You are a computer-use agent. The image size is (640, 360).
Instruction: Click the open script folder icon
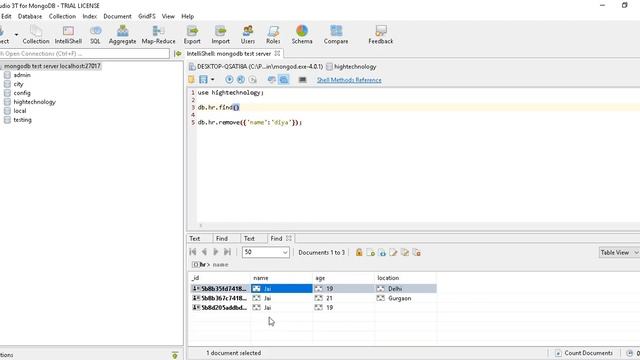pyautogui.click(x=191, y=80)
